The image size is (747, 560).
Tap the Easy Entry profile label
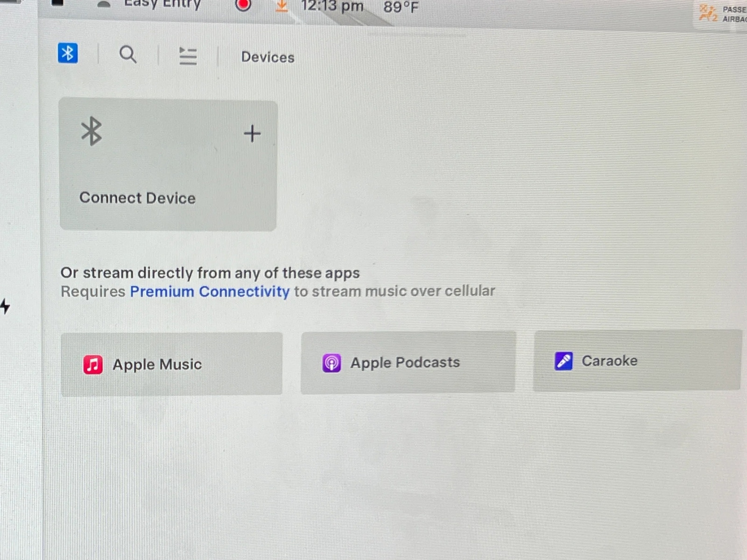point(162,4)
